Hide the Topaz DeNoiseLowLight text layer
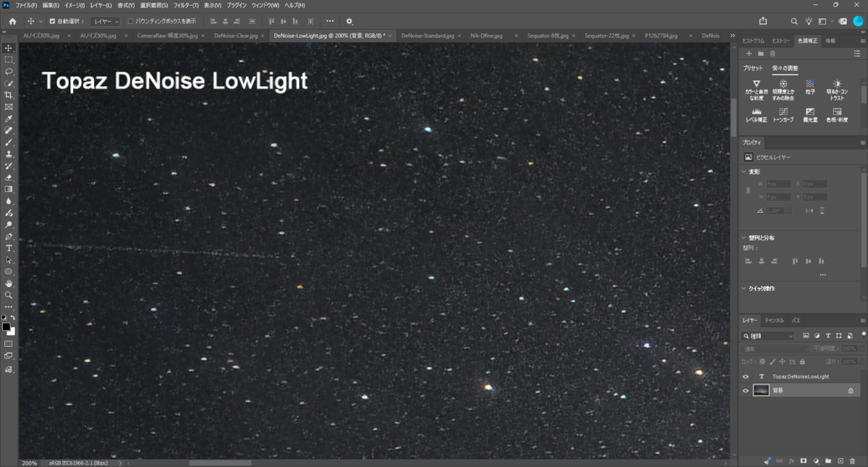 746,376
